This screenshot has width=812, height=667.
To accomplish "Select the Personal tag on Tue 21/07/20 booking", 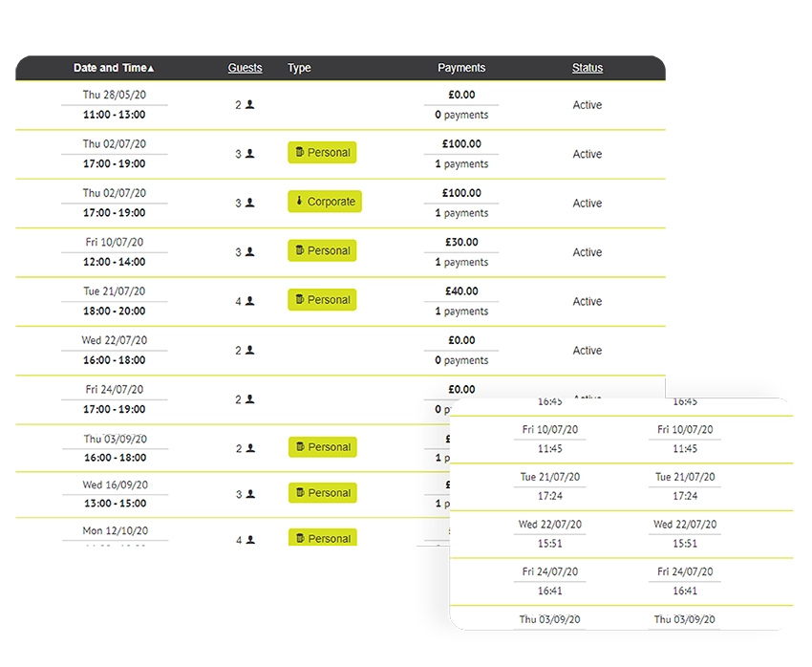I will [x=322, y=300].
